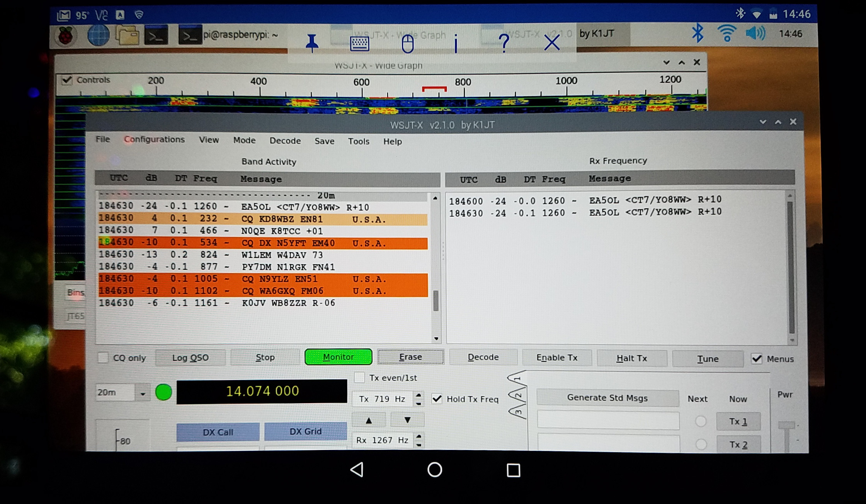Screen dimensions: 866x504
Task: Open the Raspberry Pi menu icon
Action: click(x=65, y=36)
